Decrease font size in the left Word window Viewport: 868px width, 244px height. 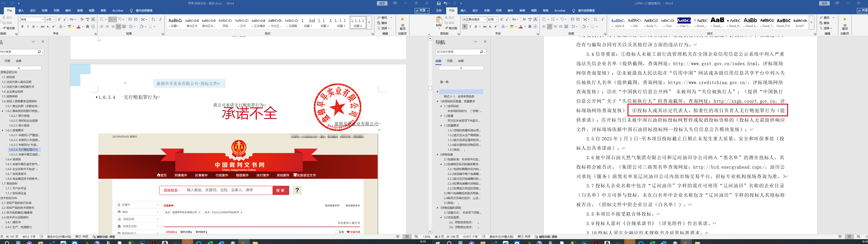coord(65,19)
